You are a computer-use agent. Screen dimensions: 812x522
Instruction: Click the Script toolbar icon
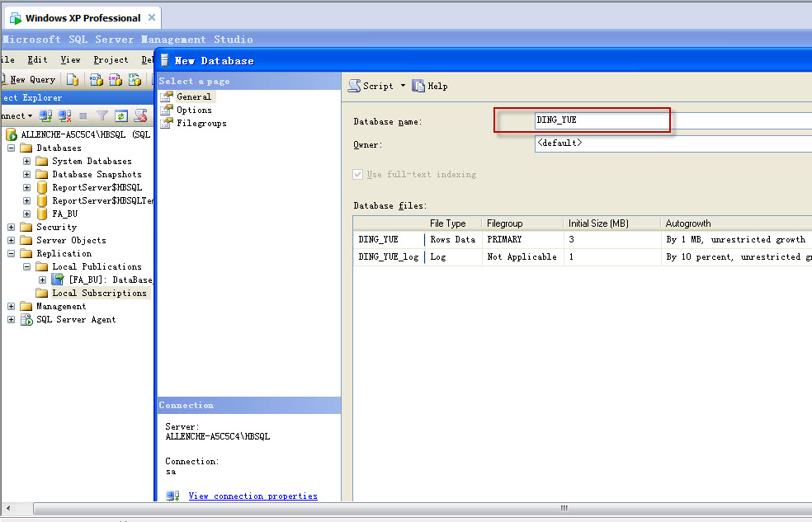[354, 86]
